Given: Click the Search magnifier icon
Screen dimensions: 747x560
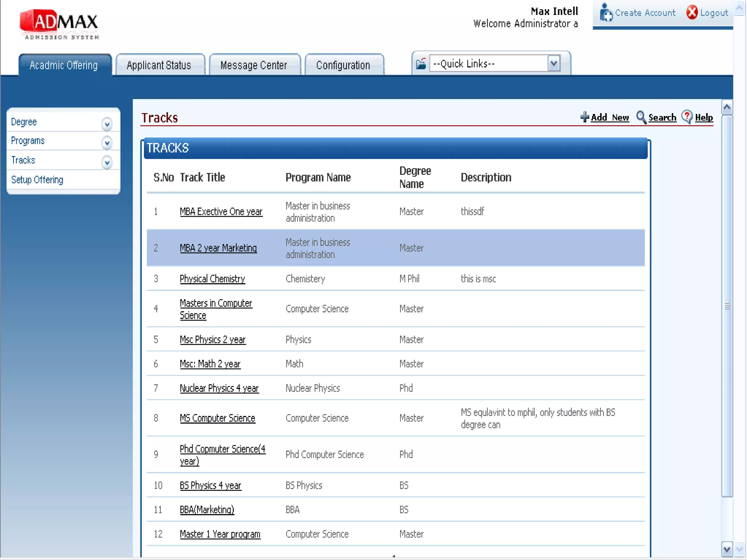Looking at the screenshot, I should [641, 117].
